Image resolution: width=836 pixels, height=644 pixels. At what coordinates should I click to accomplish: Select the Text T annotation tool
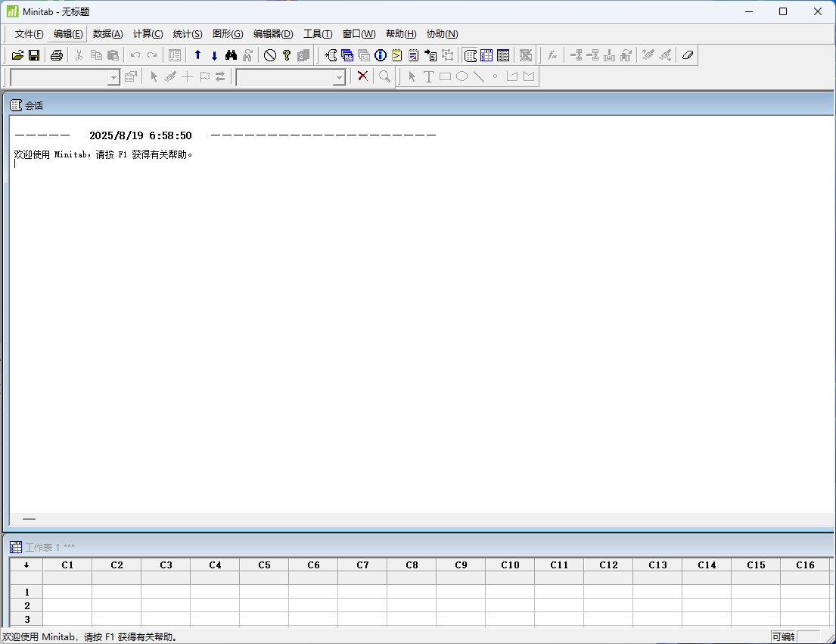point(428,76)
